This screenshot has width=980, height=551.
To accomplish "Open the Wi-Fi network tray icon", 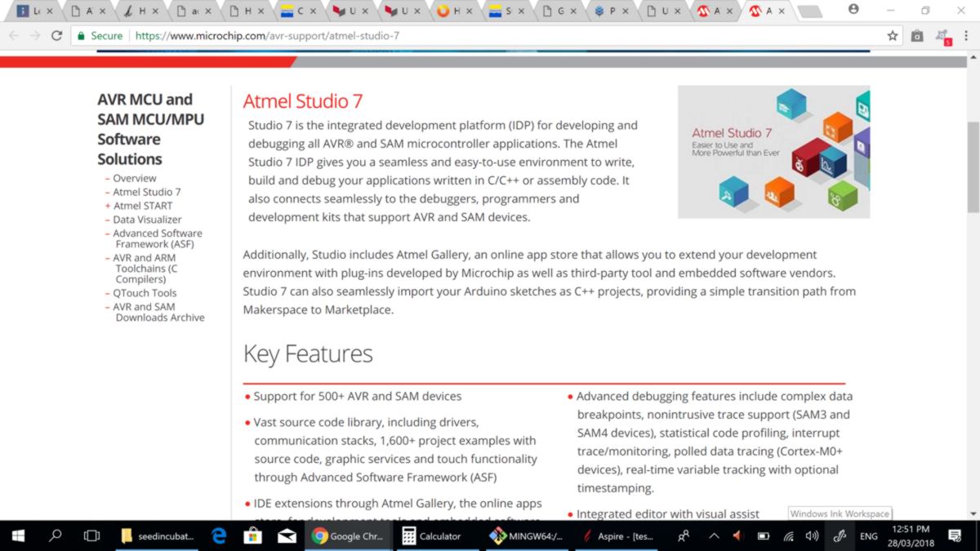I will click(788, 536).
